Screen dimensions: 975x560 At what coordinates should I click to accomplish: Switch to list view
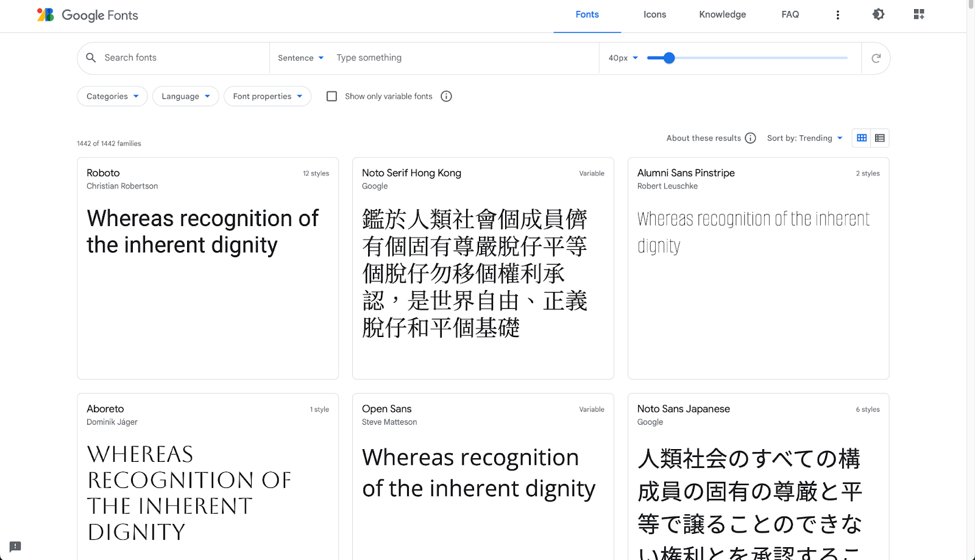(880, 138)
